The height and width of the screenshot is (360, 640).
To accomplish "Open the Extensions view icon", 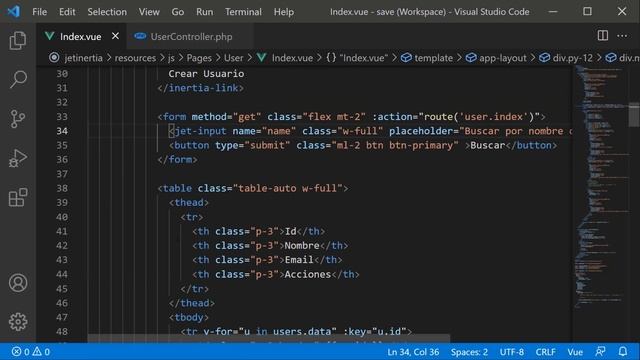I will click(18, 198).
